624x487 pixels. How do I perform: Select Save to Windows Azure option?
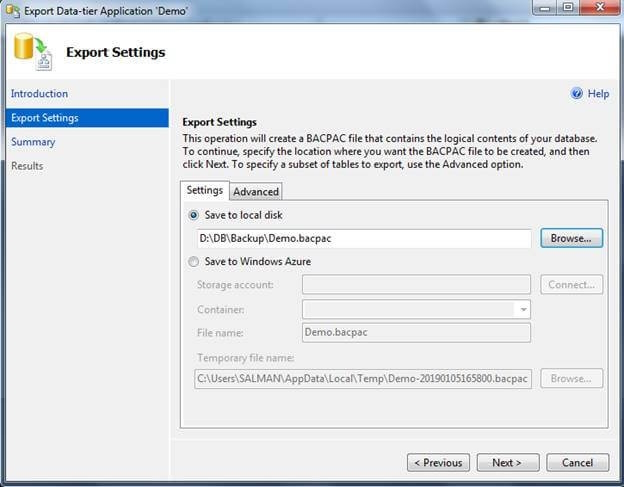click(x=194, y=261)
